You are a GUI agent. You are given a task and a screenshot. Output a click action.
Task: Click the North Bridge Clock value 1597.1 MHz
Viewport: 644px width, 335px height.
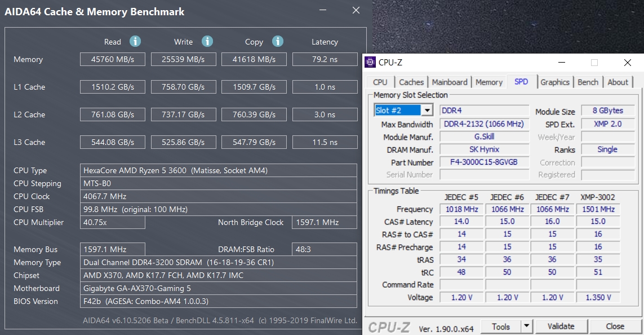point(325,222)
